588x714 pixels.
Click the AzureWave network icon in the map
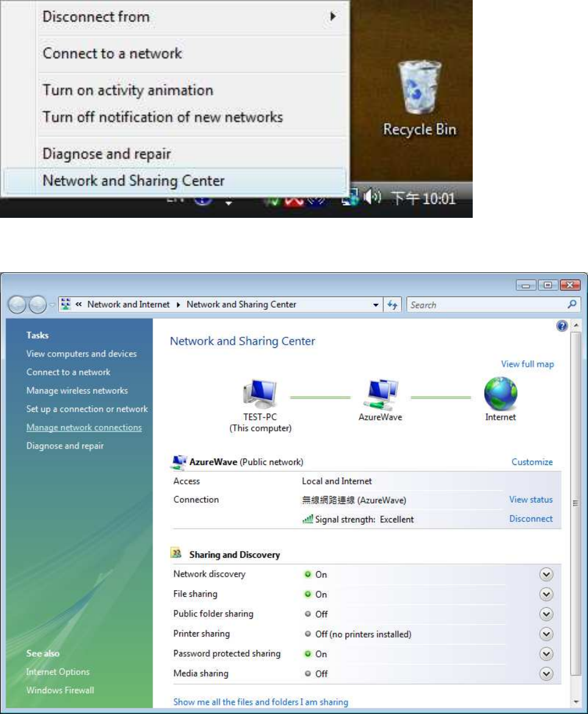381,394
